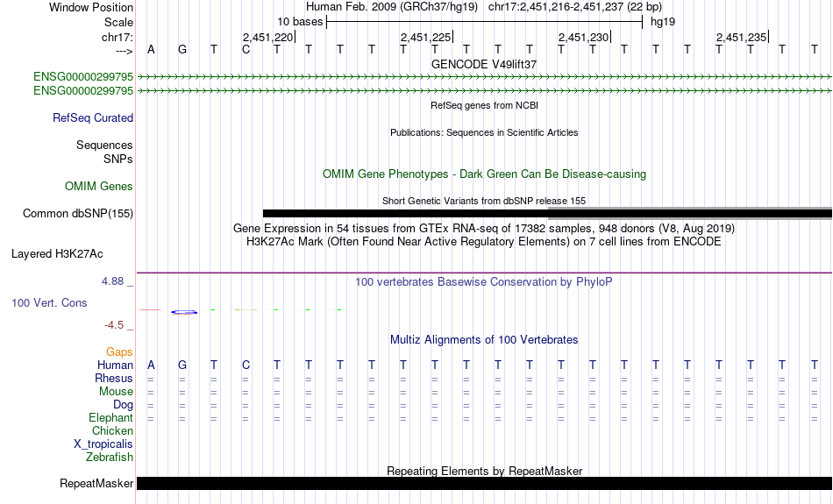Click the SNPs track label
The image size is (833, 504).
[x=118, y=159]
